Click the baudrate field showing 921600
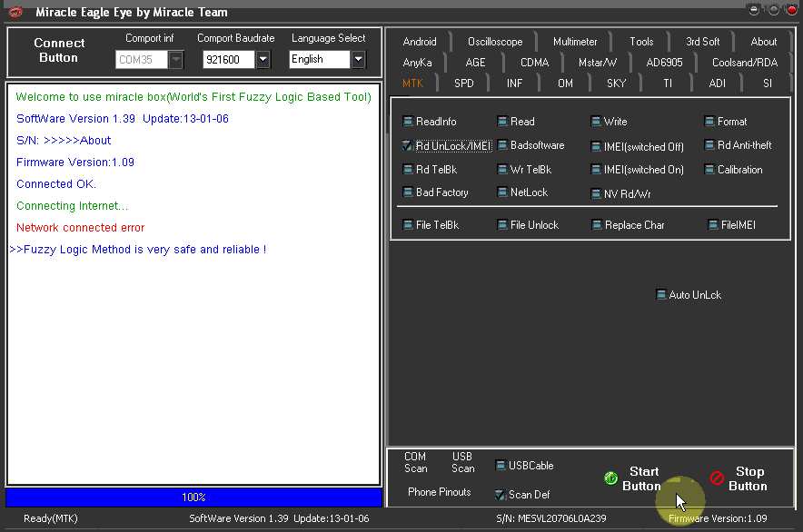This screenshot has height=532, width=803. [x=229, y=60]
